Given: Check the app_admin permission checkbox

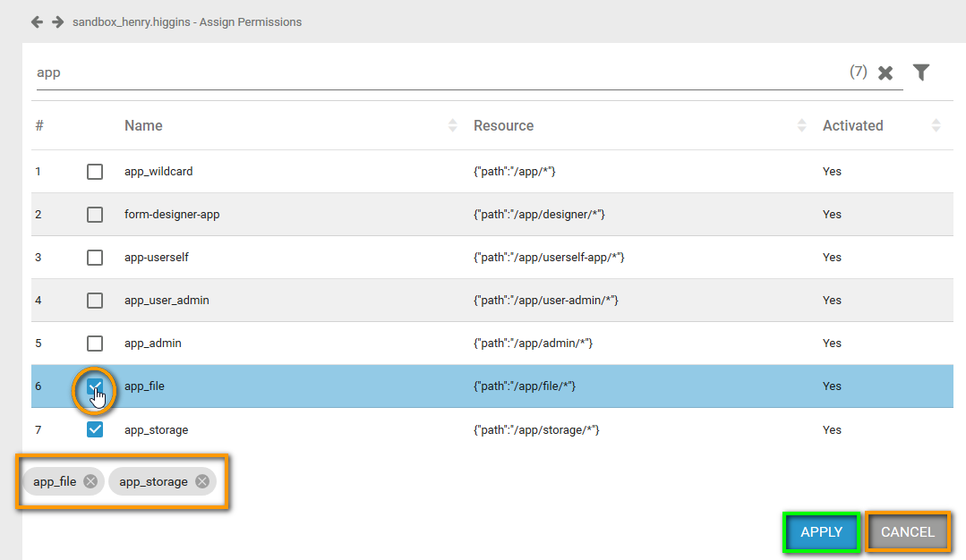Looking at the screenshot, I should [95, 343].
